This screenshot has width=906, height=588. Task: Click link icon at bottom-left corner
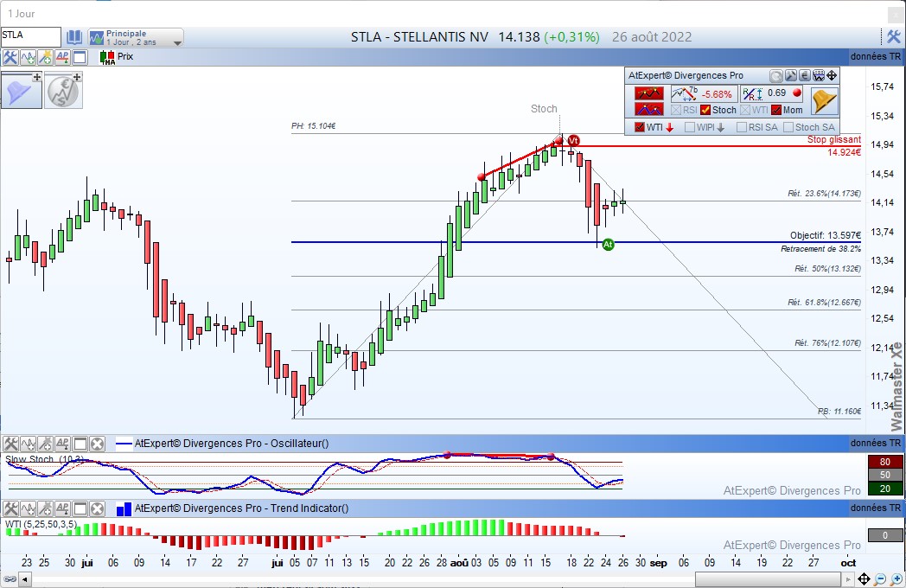tap(10, 578)
